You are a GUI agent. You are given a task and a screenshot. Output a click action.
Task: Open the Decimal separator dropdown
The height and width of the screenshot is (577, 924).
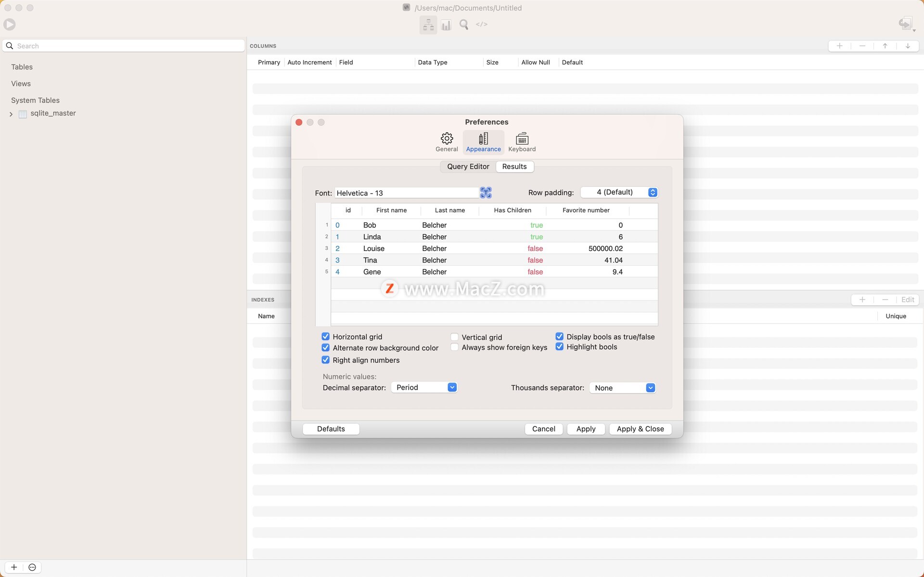[424, 387]
